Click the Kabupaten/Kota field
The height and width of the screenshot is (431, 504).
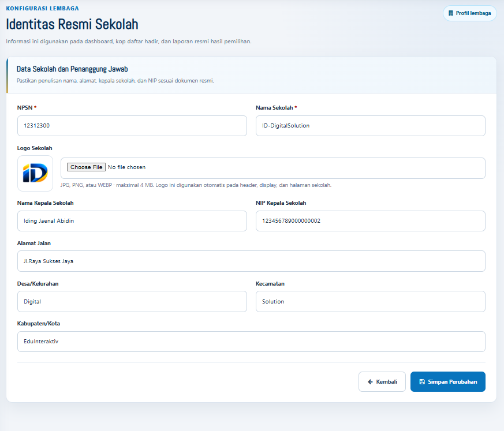[x=251, y=342]
